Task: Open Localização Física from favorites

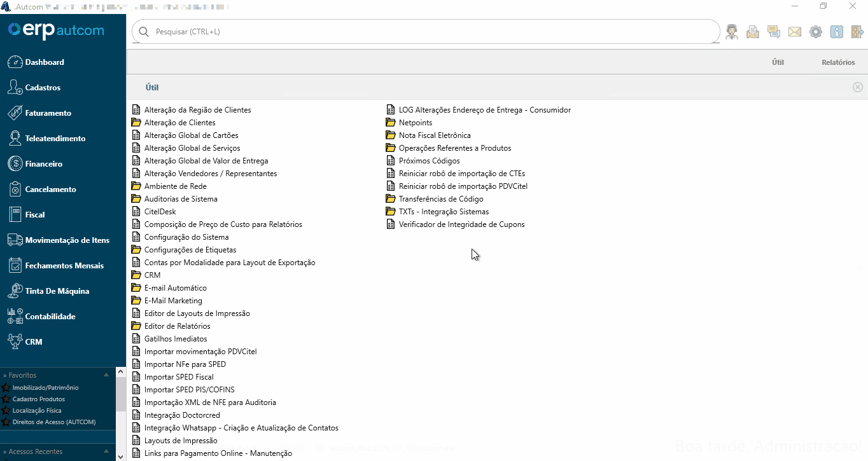Action: click(37, 410)
